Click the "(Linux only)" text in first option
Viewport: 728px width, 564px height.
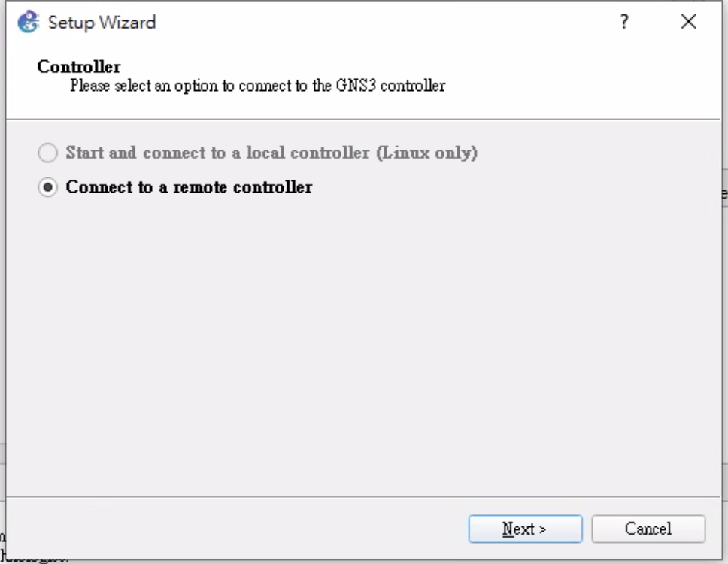click(427, 153)
